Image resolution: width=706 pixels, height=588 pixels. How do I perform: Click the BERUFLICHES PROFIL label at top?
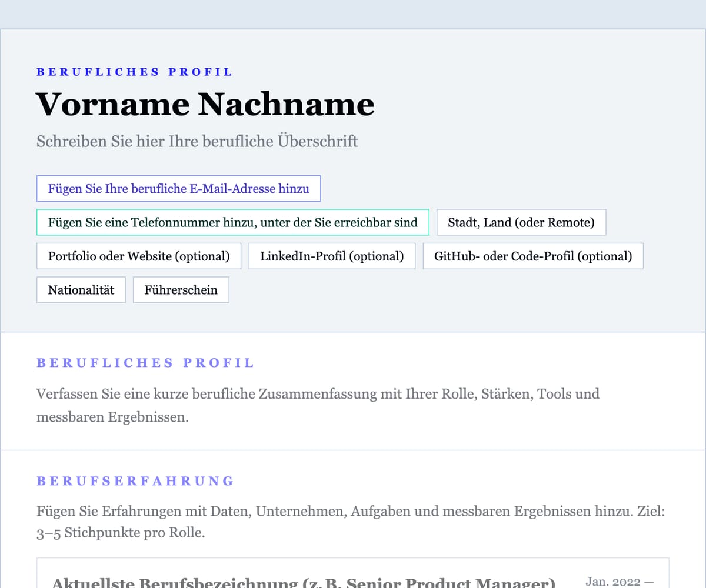coord(134,71)
